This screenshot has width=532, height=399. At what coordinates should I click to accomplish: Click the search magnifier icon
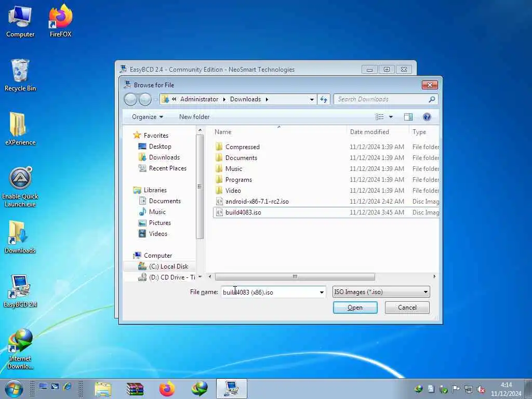point(432,99)
